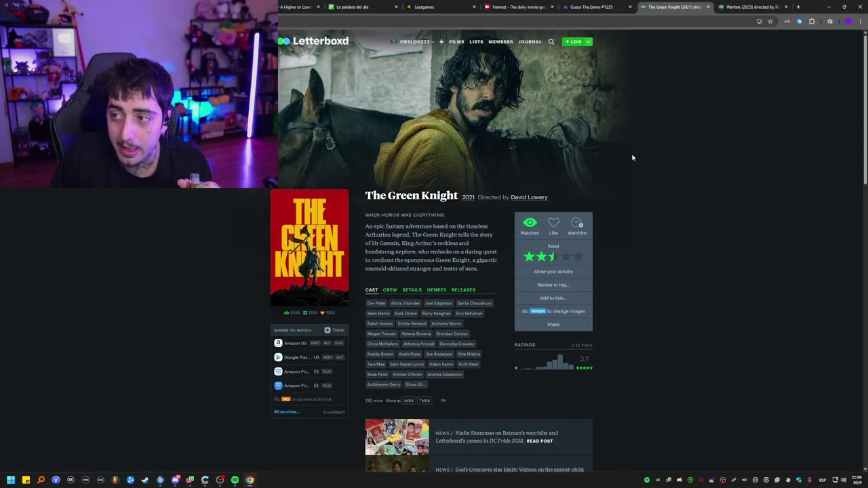Open the browser extensions puzzle icon

(812, 22)
